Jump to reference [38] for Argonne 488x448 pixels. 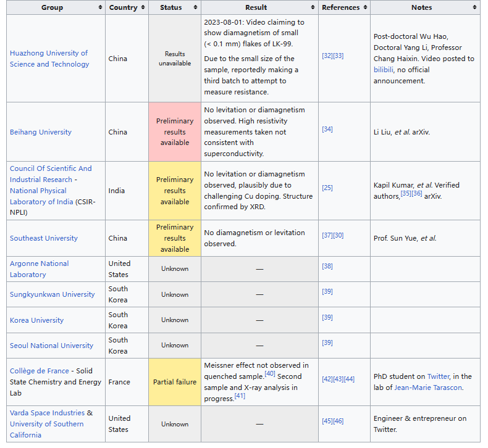[327, 266]
